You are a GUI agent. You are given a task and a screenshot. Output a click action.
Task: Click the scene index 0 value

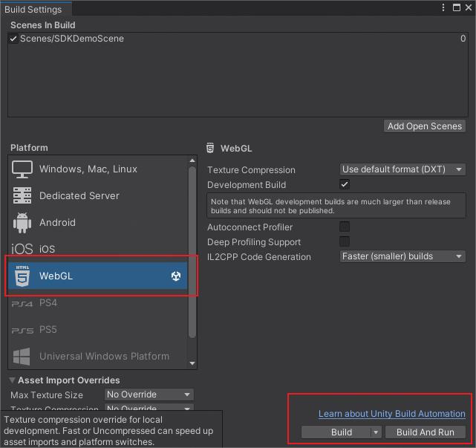click(463, 39)
